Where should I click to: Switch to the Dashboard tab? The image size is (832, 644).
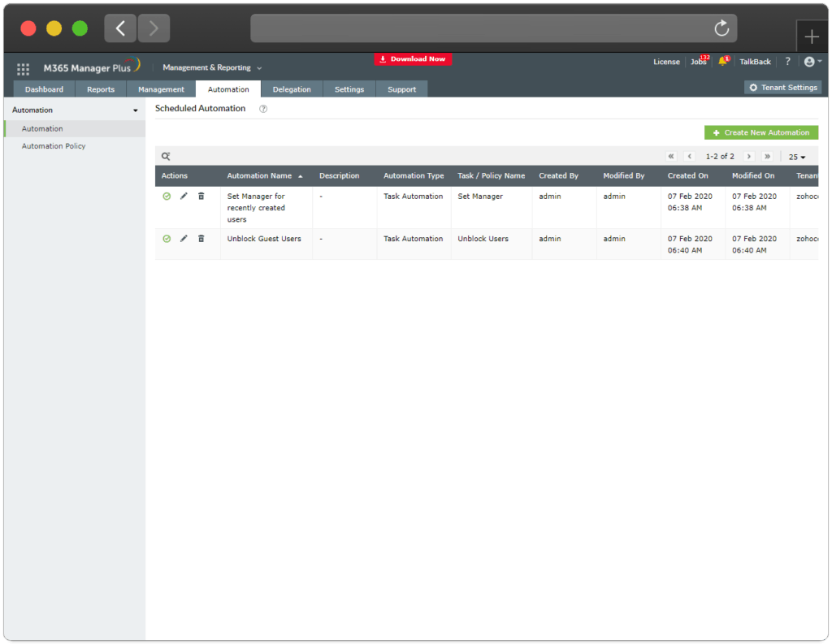pyautogui.click(x=44, y=89)
